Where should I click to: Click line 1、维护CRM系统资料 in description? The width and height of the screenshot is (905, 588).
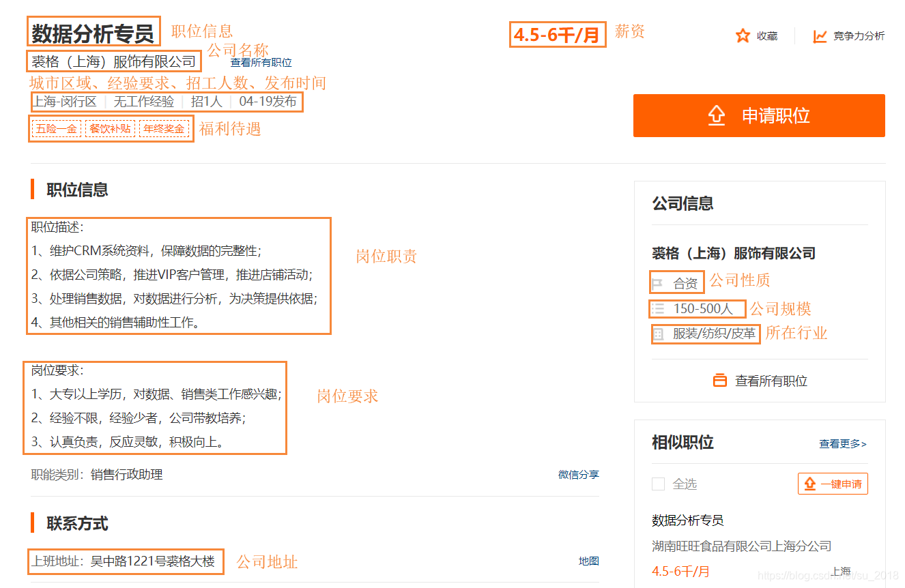[x=146, y=251]
